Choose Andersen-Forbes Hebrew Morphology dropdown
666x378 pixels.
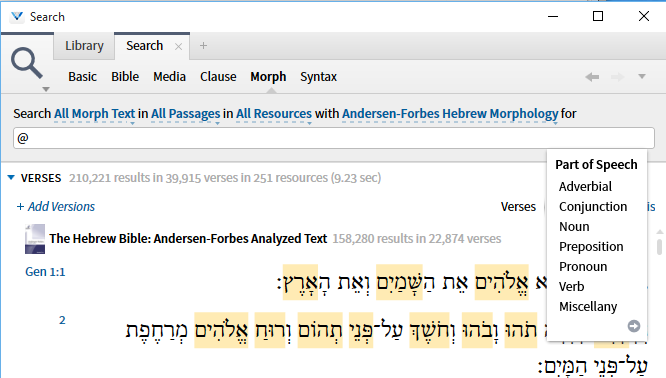450,114
